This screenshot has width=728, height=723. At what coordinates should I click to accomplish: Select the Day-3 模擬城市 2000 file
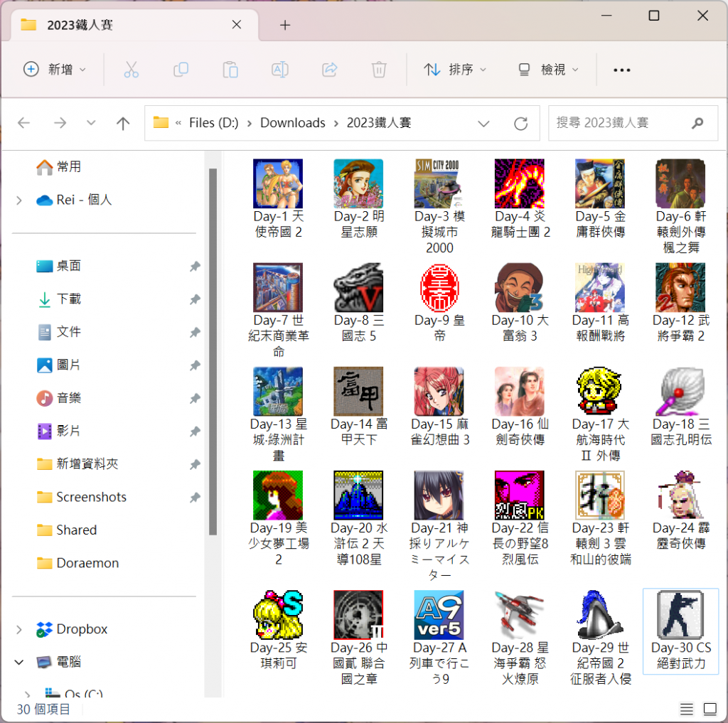pos(439,206)
